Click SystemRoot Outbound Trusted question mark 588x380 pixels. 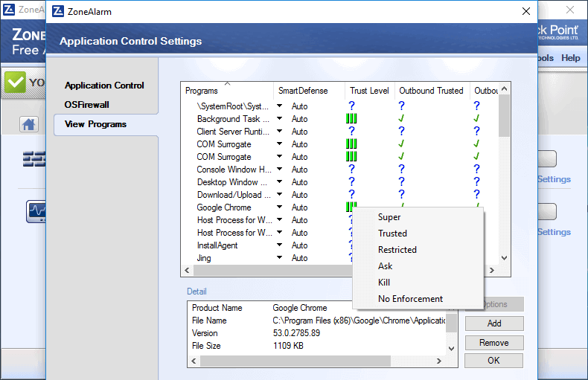401,106
